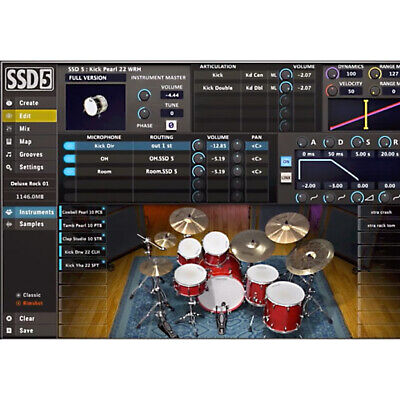Click the Tune value field showing 0
Viewport: 400px width, 400px height.
(x=172, y=113)
